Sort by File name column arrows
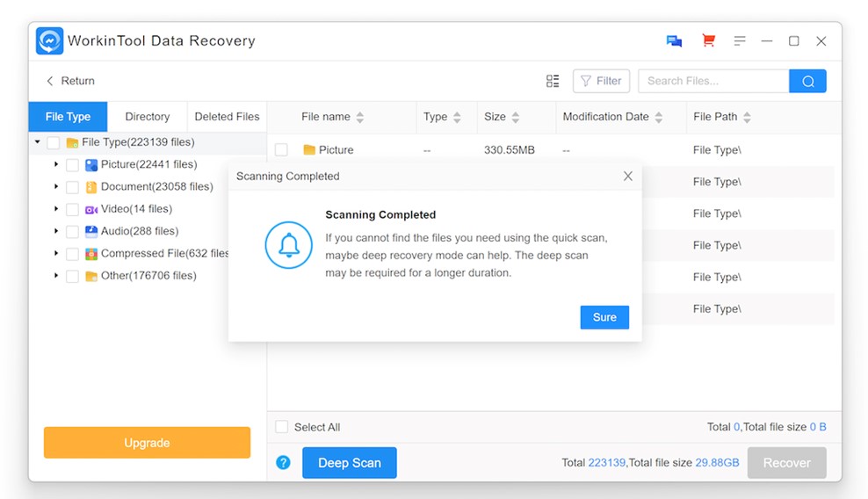The width and height of the screenshot is (868, 499). (x=360, y=117)
